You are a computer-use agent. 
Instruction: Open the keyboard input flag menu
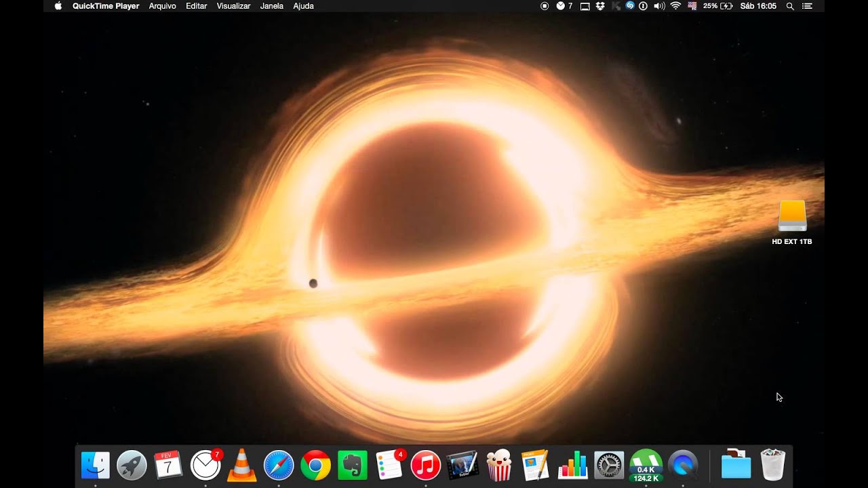click(x=692, y=6)
